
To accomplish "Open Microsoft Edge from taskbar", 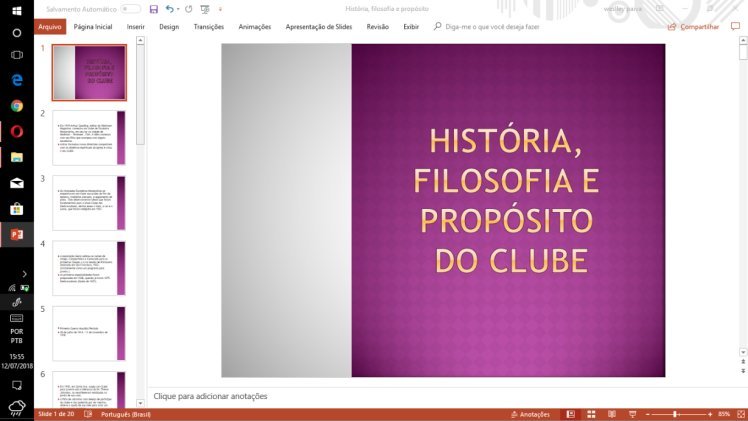I will (x=17, y=80).
